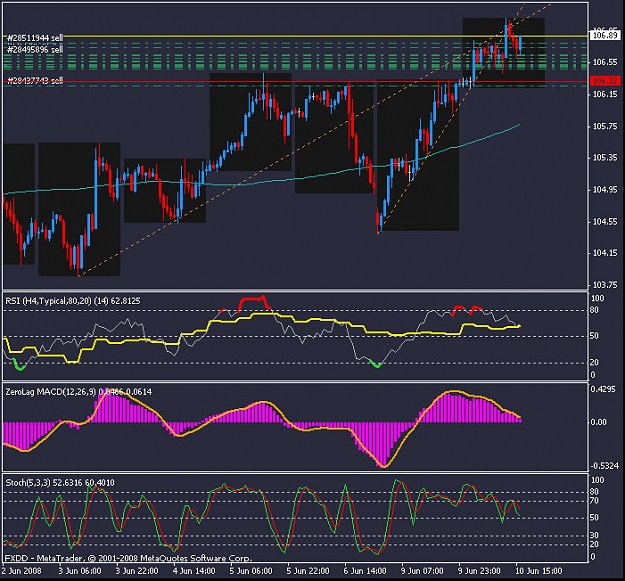The image size is (625, 581).
Task: Click the MACD zero level label 0.00
Action: pyautogui.click(x=599, y=422)
